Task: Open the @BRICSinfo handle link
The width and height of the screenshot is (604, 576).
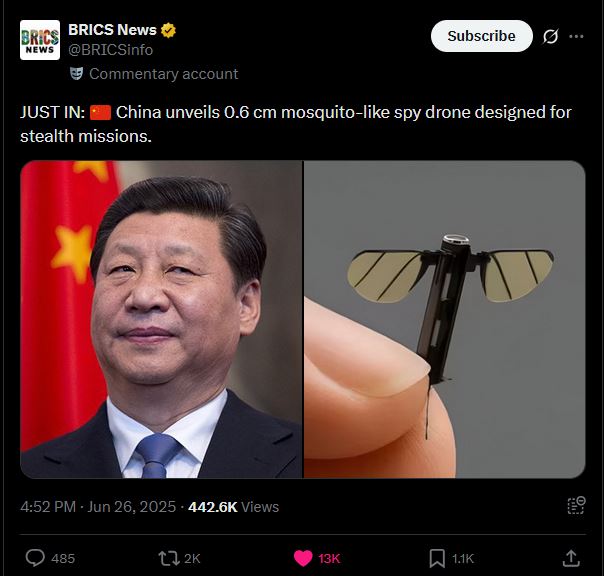Action: click(x=111, y=50)
